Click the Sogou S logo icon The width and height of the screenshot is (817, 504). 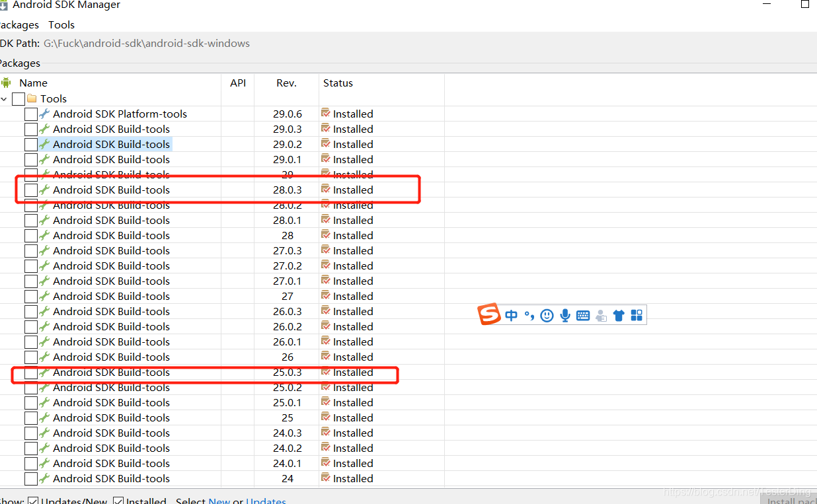[x=489, y=315]
